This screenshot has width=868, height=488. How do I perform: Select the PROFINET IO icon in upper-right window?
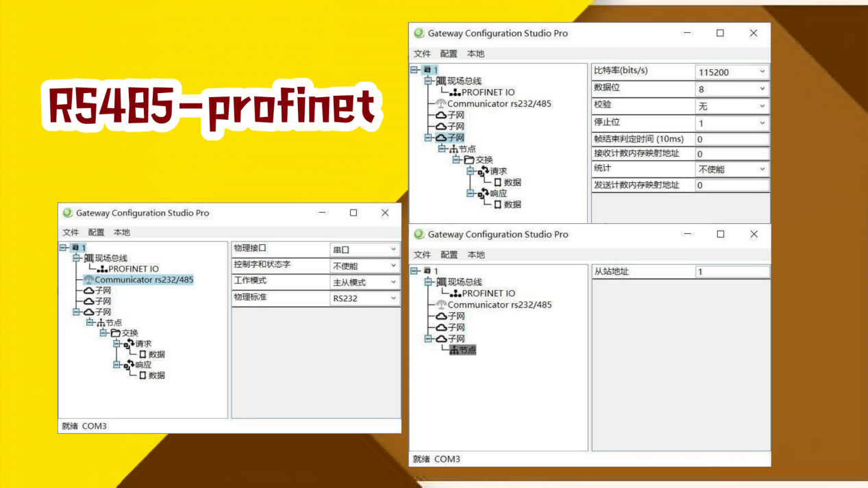[455, 92]
